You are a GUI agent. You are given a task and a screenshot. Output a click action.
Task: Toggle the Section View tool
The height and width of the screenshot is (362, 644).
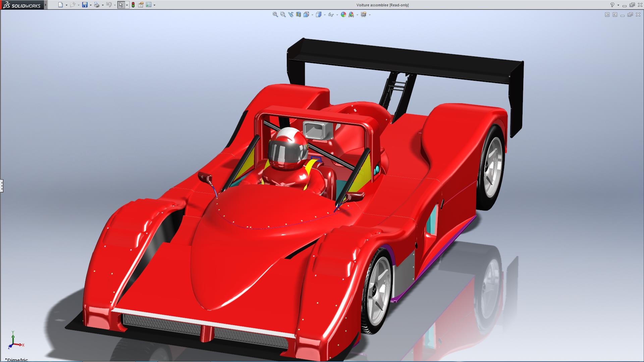(x=298, y=14)
